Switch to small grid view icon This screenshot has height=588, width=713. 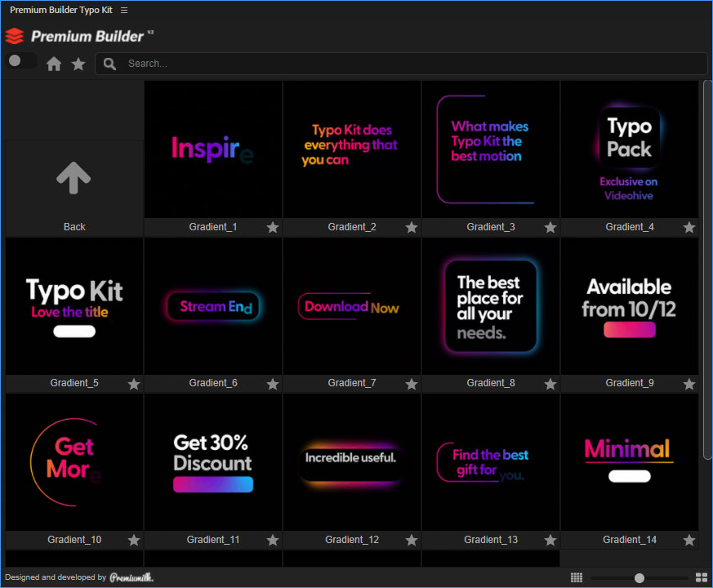577,577
